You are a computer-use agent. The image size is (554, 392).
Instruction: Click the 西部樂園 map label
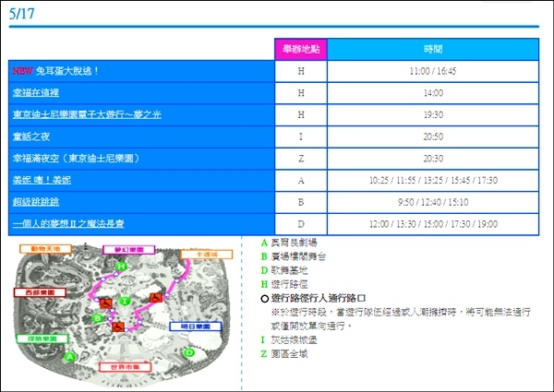pyautogui.click(x=40, y=292)
